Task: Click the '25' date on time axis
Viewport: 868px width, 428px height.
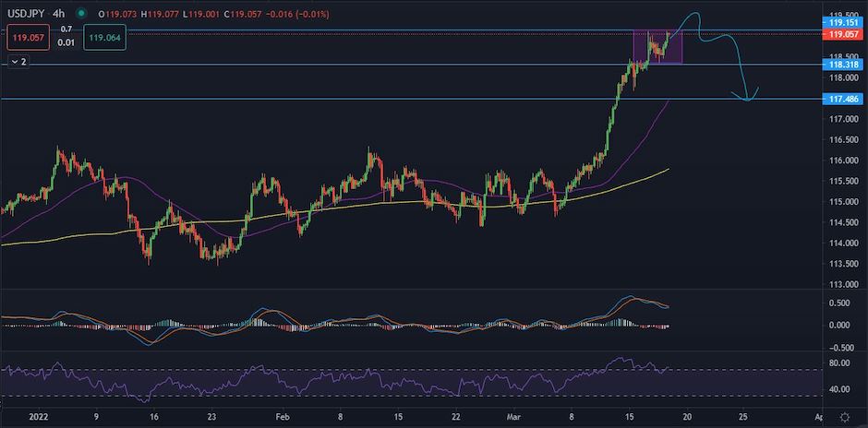Action: 743,416
